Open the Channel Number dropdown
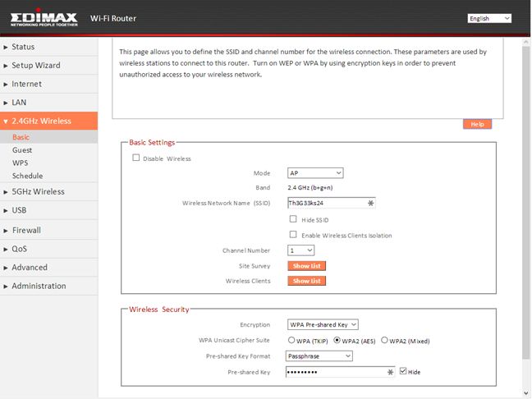Image resolution: width=532 pixels, height=399 pixels. [x=300, y=250]
